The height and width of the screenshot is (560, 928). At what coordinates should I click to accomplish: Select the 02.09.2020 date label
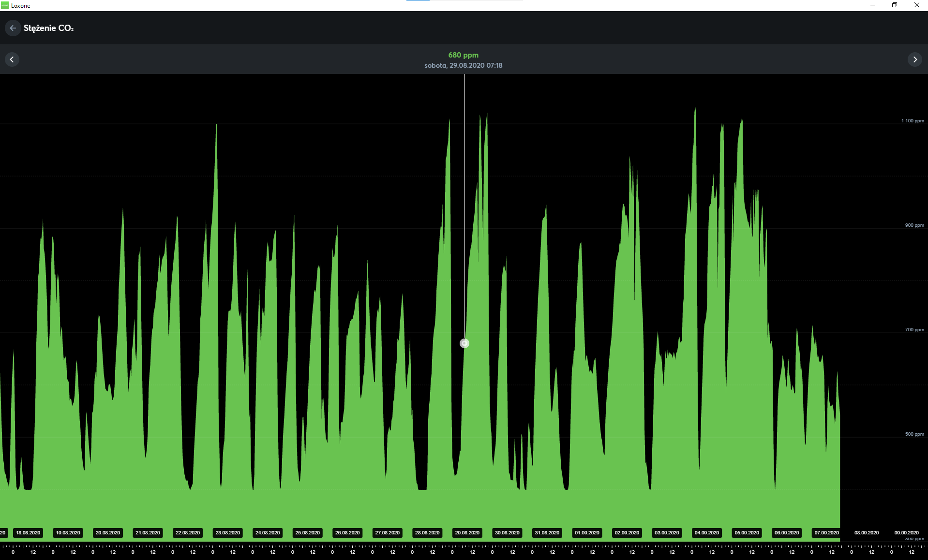tap(627, 533)
